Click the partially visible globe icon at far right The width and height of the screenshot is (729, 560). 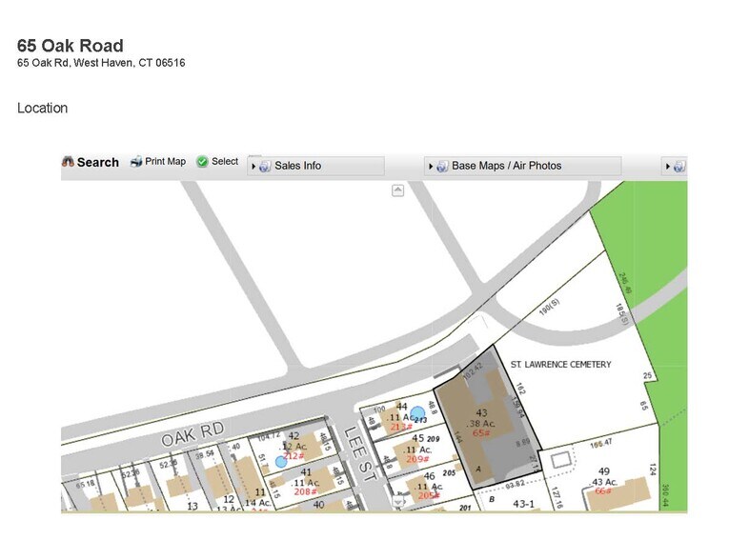pyautogui.click(x=678, y=166)
